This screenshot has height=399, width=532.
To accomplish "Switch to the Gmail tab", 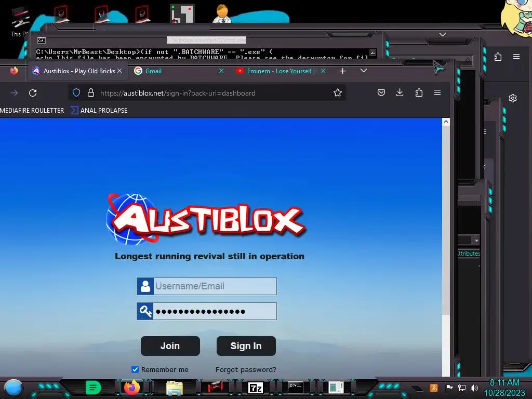I will click(179, 71).
